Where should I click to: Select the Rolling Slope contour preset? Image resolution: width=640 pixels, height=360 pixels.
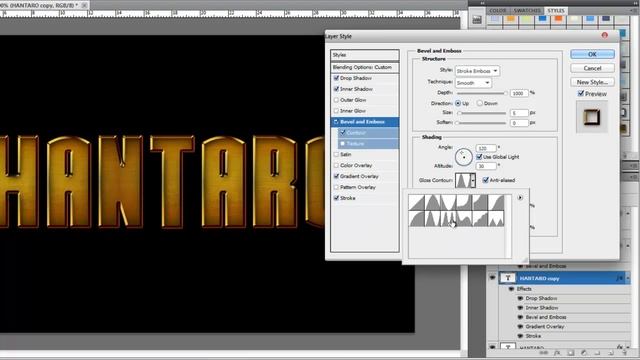pyautogui.click(x=464, y=218)
